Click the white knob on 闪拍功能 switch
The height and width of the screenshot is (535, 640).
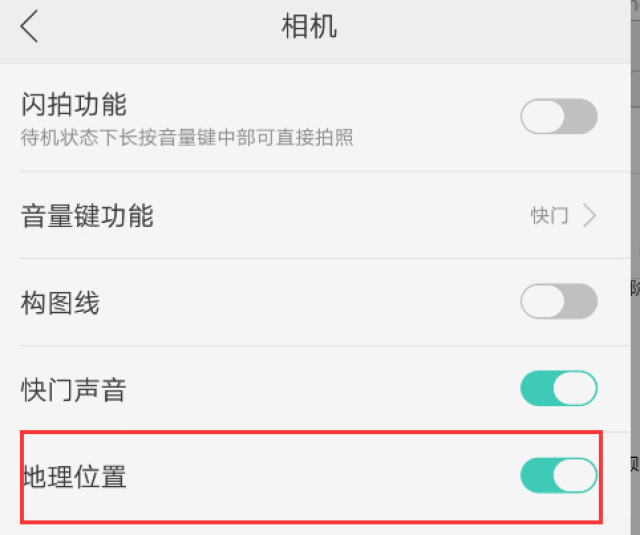click(x=543, y=117)
